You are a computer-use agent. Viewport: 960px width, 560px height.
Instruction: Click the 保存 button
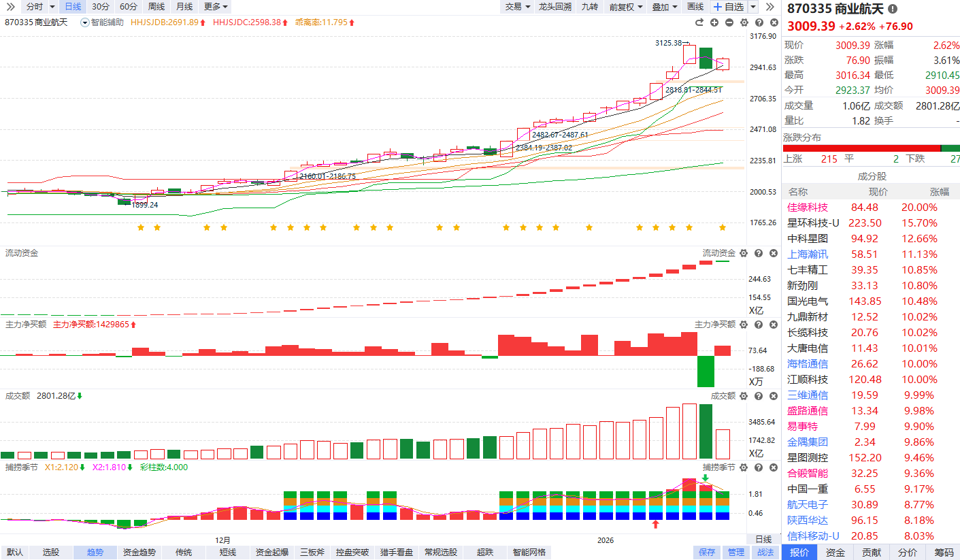707,553
